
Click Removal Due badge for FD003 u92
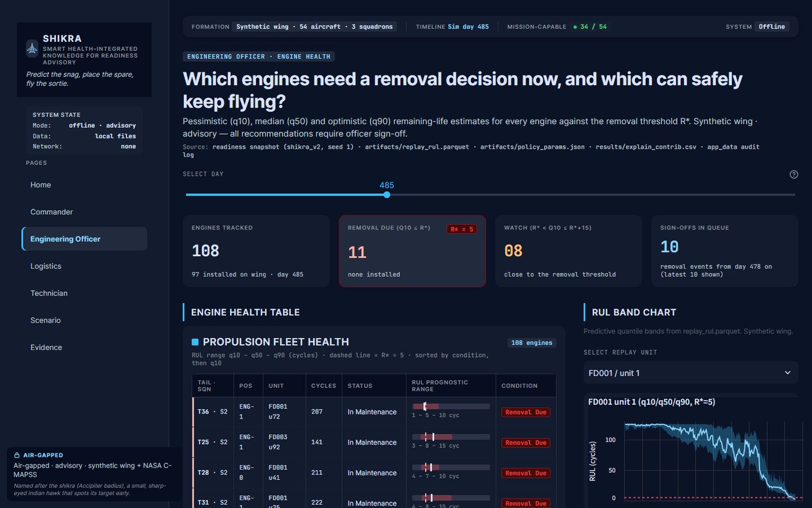click(526, 442)
